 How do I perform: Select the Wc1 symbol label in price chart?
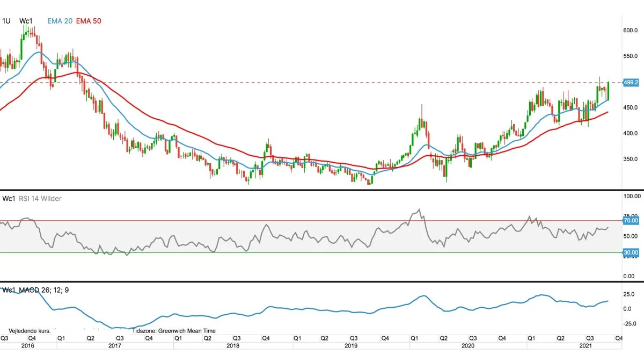click(x=26, y=21)
